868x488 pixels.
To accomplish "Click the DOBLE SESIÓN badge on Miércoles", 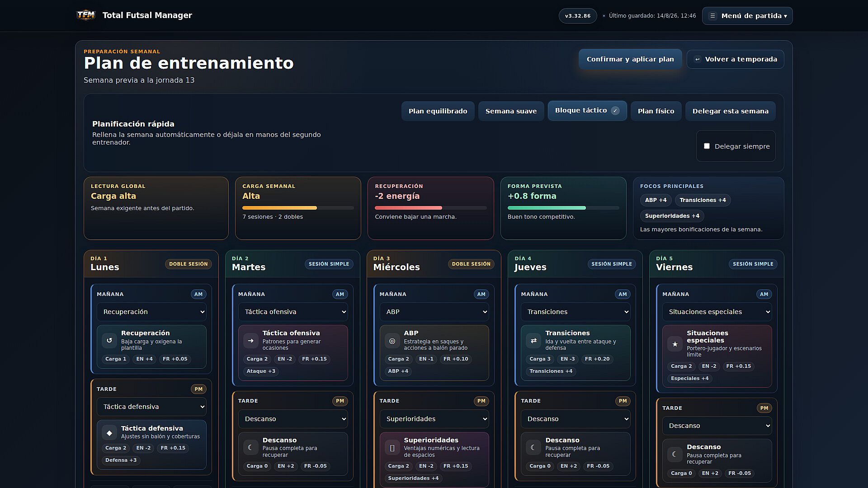I will point(471,264).
